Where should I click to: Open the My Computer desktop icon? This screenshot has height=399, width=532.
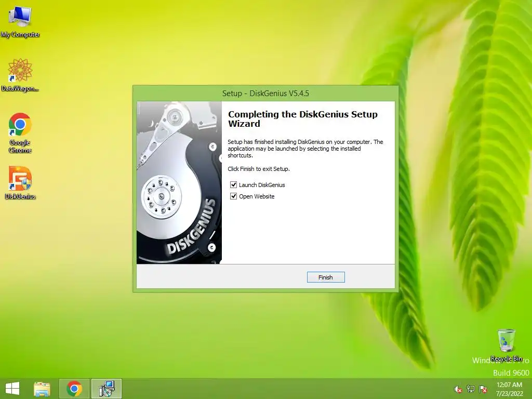pos(20,21)
